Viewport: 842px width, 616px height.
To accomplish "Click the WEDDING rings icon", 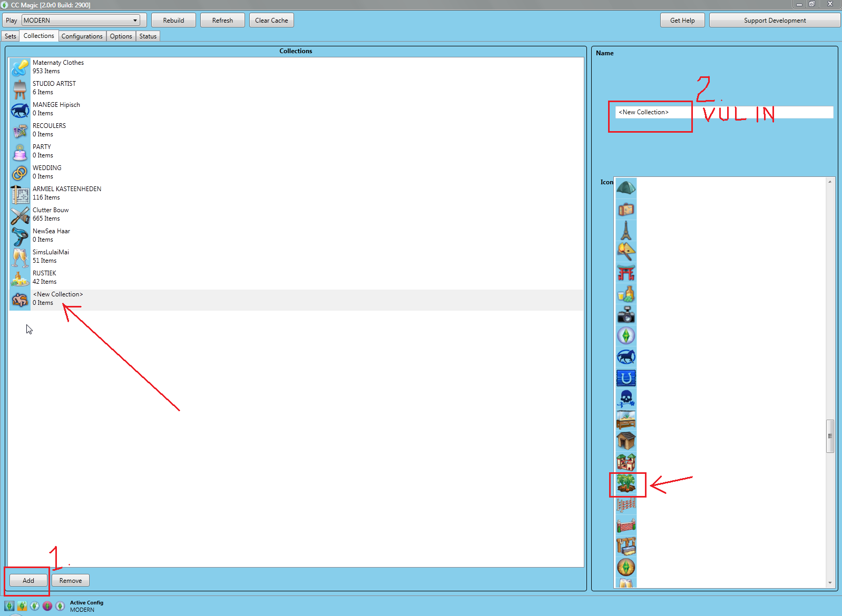I will tap(20, 173).
